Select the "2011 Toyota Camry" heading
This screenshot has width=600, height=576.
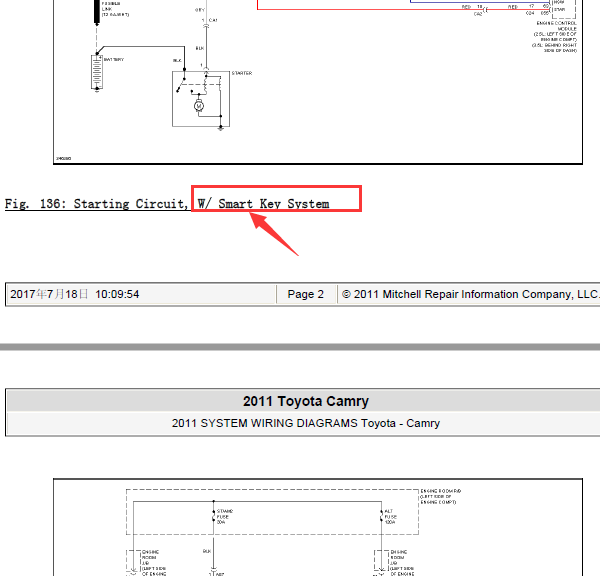306,401
